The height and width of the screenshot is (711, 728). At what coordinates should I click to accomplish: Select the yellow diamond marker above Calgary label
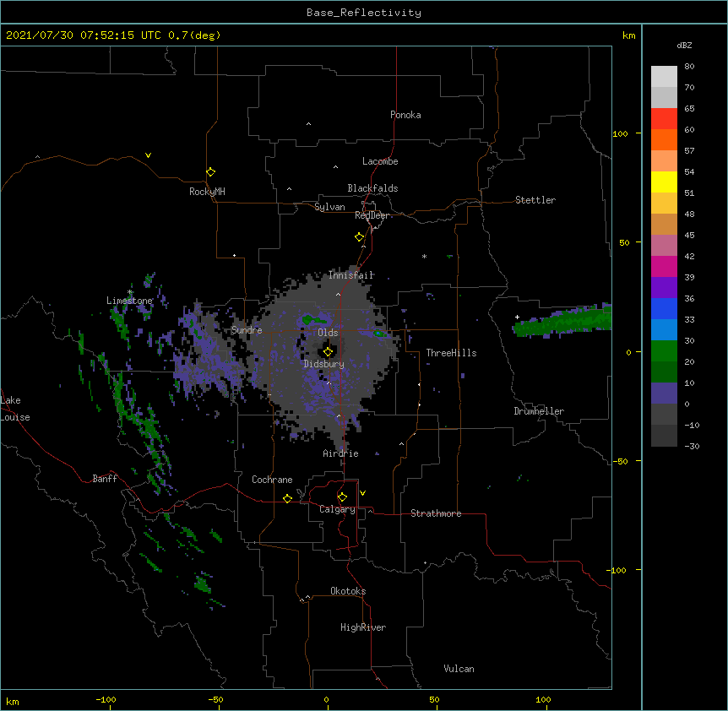coord(342,497)
